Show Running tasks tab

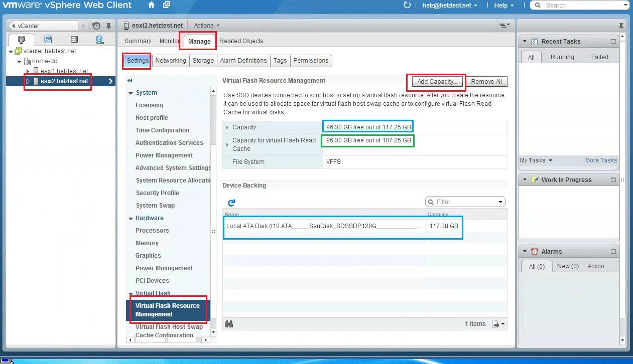tap(562, 57)
